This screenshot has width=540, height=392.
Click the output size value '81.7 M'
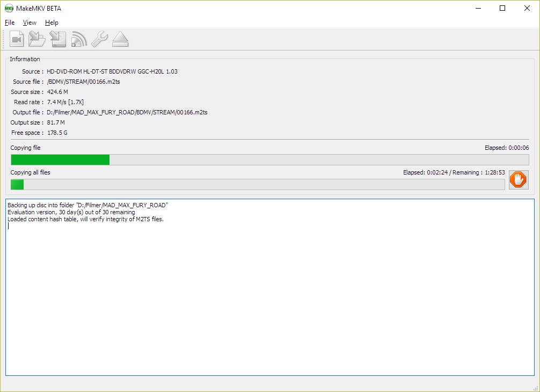point(56,122)
